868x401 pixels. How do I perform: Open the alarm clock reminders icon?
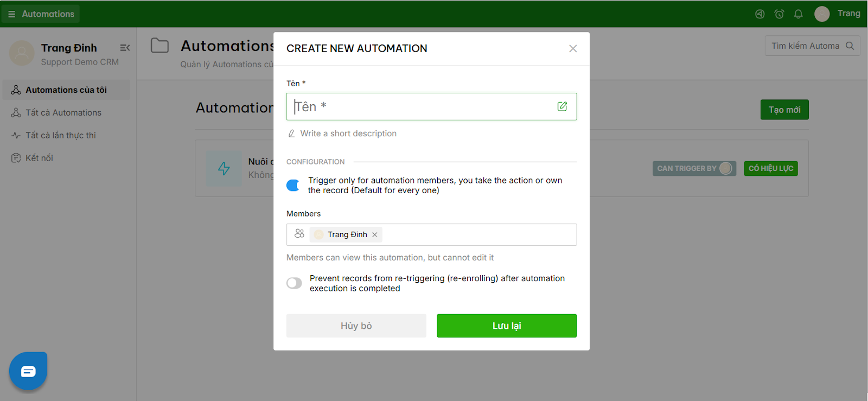coord(779,14)
